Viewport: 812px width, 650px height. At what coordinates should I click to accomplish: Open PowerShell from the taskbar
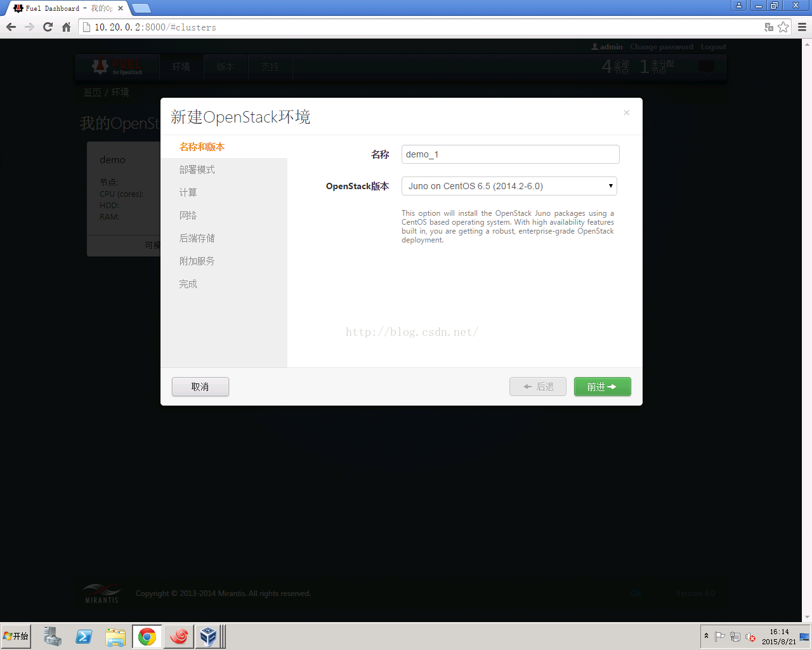coord(84,636)
